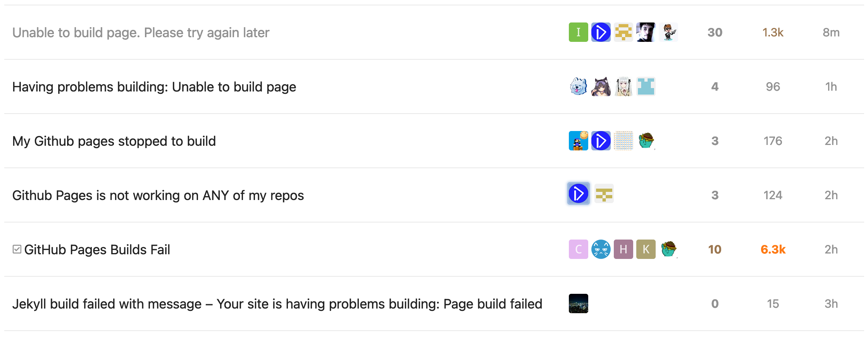The width and height of the screenshot is (868, 338).
Task: Click the night city avatar in Jekyll topic row
Action: (578, 304)
